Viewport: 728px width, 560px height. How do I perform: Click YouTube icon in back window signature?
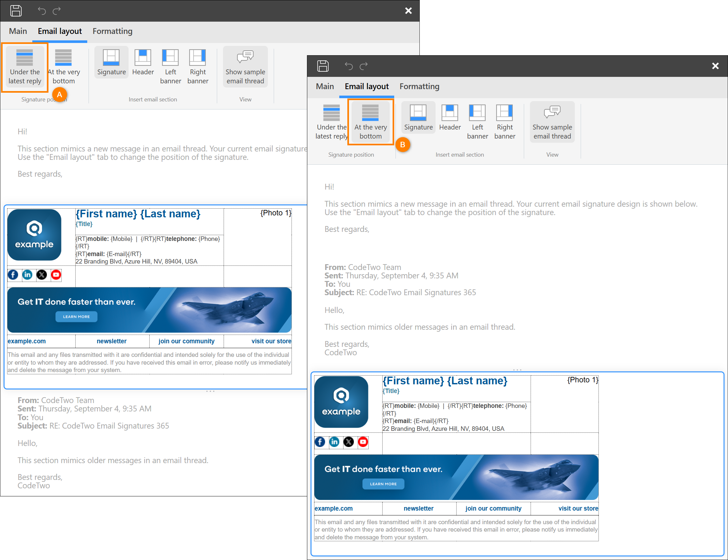pyautogui.click(x=56, y=275)
